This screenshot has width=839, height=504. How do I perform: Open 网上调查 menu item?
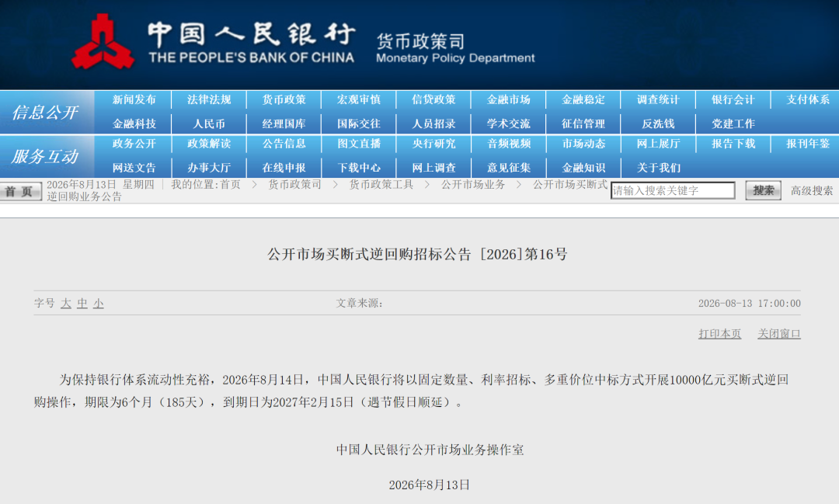[x=433, y=168]
